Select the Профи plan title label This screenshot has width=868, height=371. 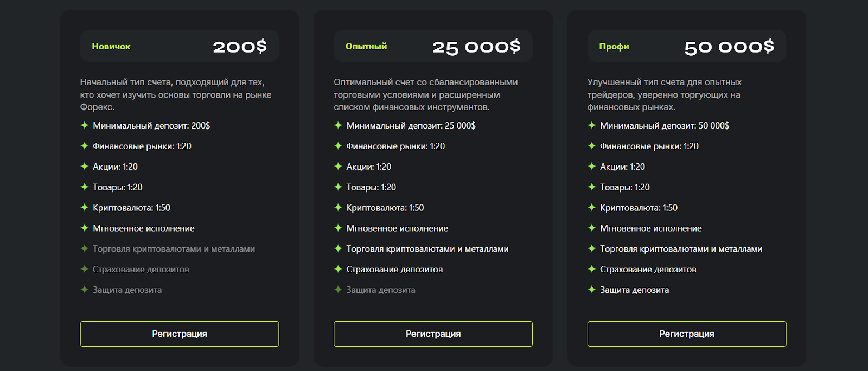point(614,47)
